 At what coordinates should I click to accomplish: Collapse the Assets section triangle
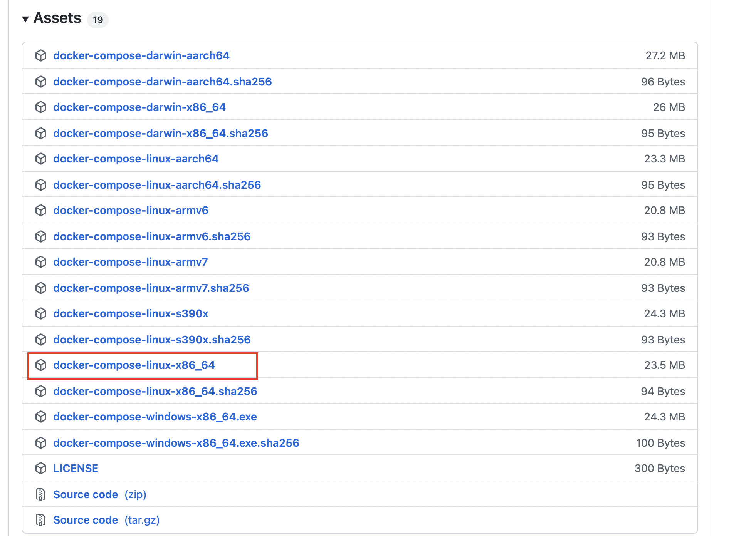(25, 19)
